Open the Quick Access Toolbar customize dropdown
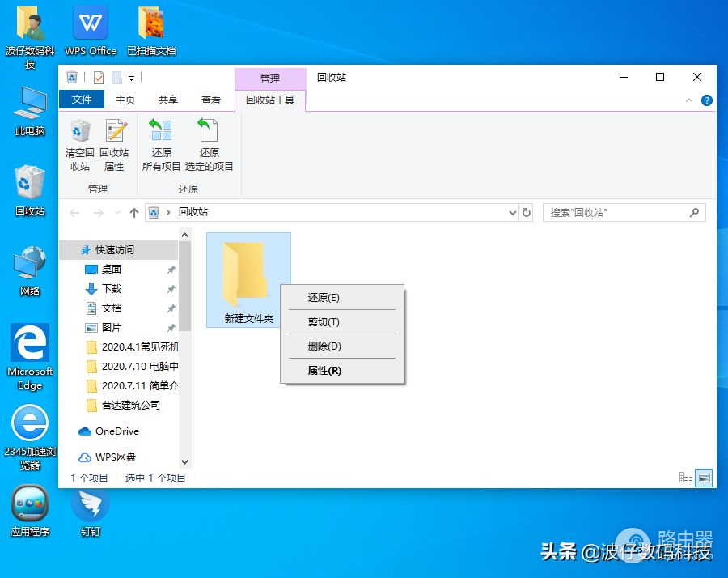Image resolution: width=728 pixels, height=578 pixels. point(131,78)
